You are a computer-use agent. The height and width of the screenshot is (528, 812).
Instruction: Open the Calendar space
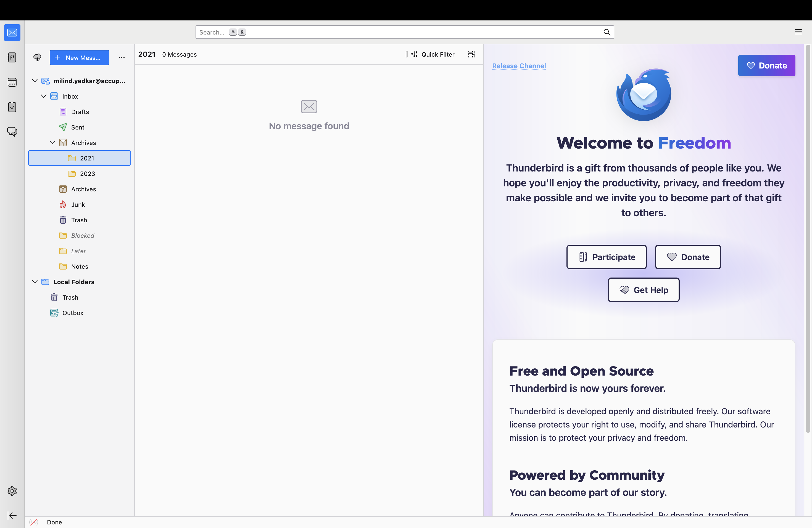pyautogui.click(x=12, y=82)
